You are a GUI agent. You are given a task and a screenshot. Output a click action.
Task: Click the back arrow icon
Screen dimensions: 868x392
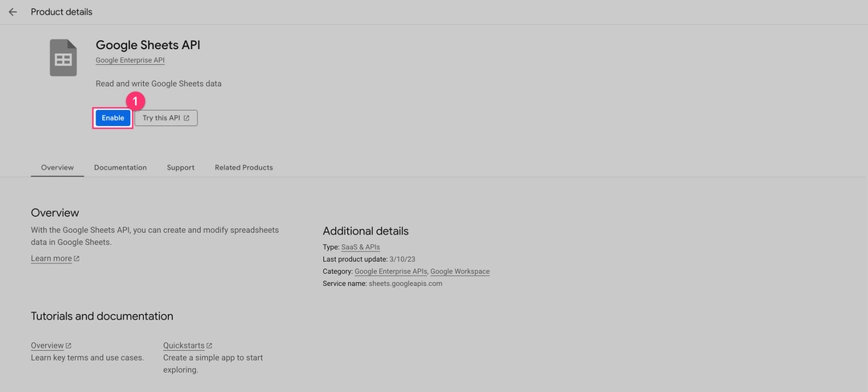13,12
